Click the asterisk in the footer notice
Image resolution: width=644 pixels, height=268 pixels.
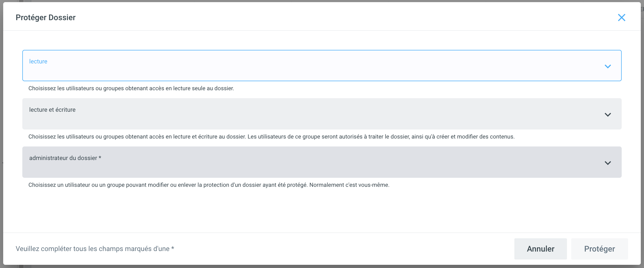[x=173, y=248]
